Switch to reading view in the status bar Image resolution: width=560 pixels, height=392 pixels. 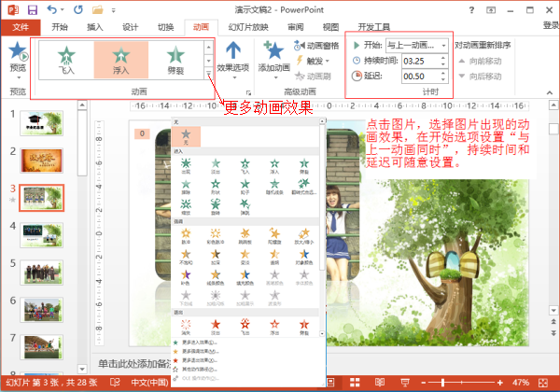point(380,383)
